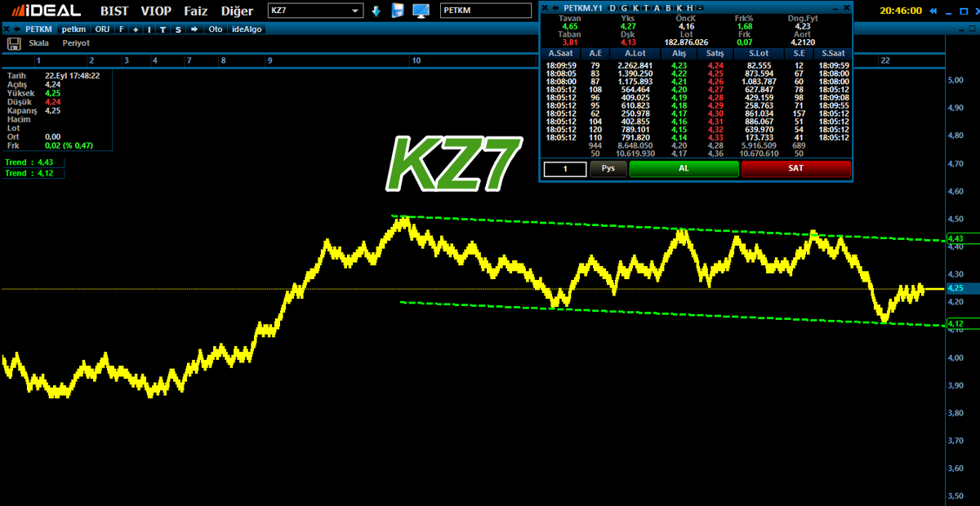Click back arrow left of PETKM chart tab
The image size is (980, 506).
(18, 29)
